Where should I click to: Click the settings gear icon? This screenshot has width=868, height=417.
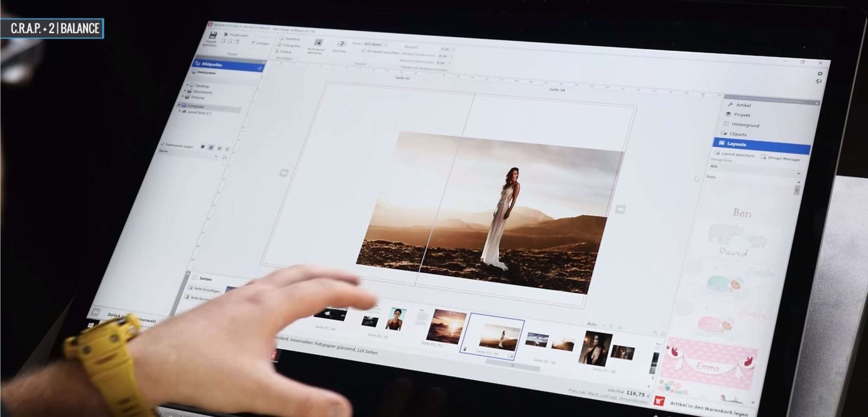[820, 73]
